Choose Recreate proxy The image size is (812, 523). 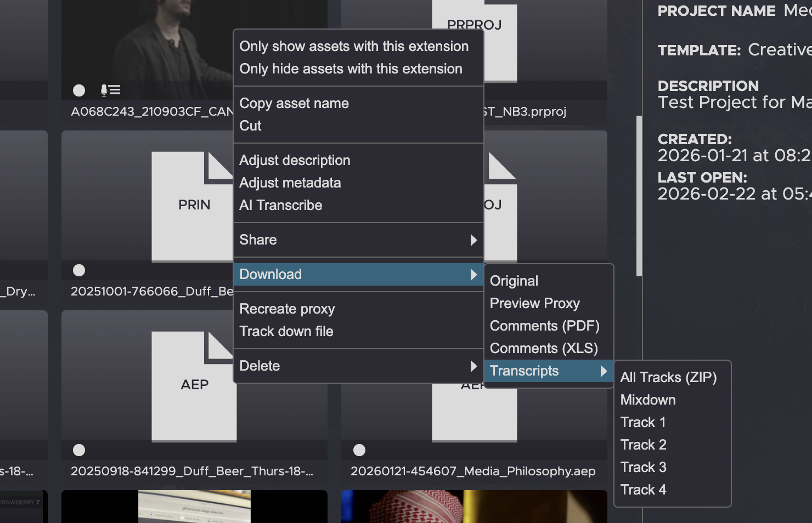pos(286,309)
